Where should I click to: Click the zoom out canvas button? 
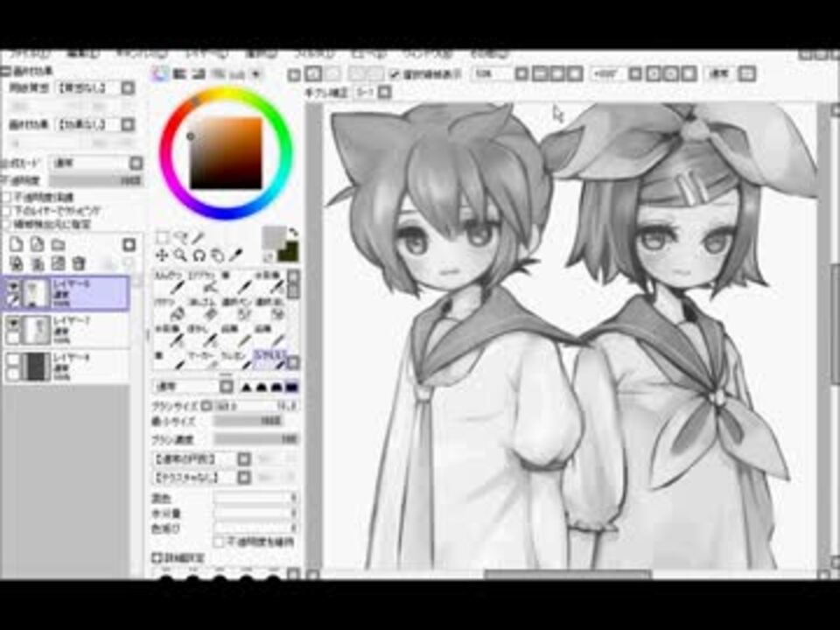tap(541, 73)
